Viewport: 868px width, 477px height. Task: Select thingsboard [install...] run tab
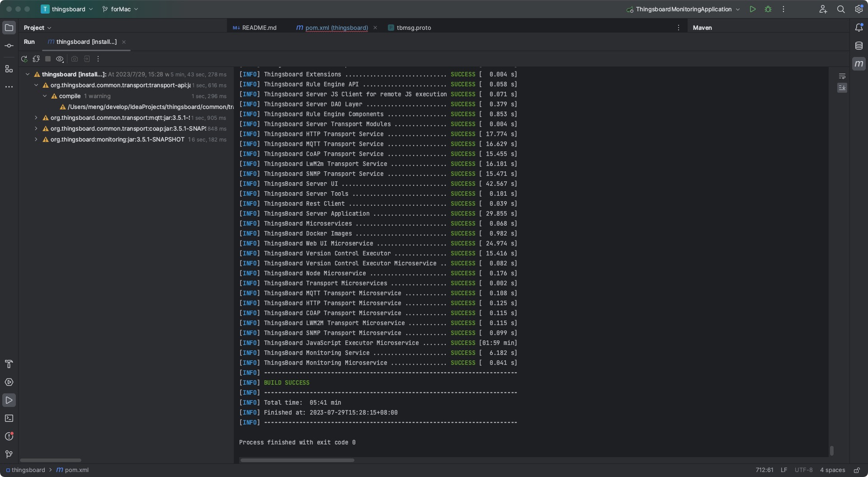82,42
